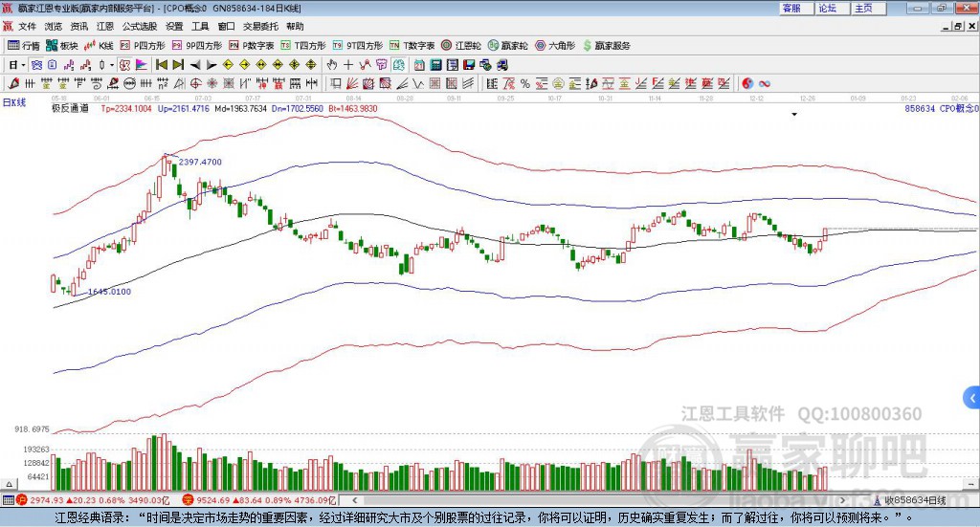This screenshot has width=980, height=527.
Task: Open the 浏览 menu
Action: (54, 26)
